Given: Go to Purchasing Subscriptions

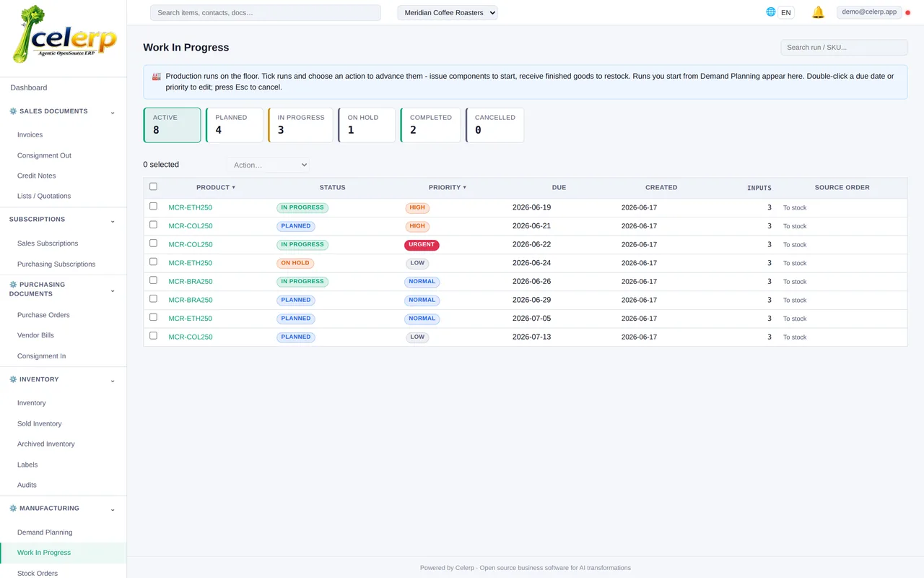Looking at the screenshot, I should point(56,264).
